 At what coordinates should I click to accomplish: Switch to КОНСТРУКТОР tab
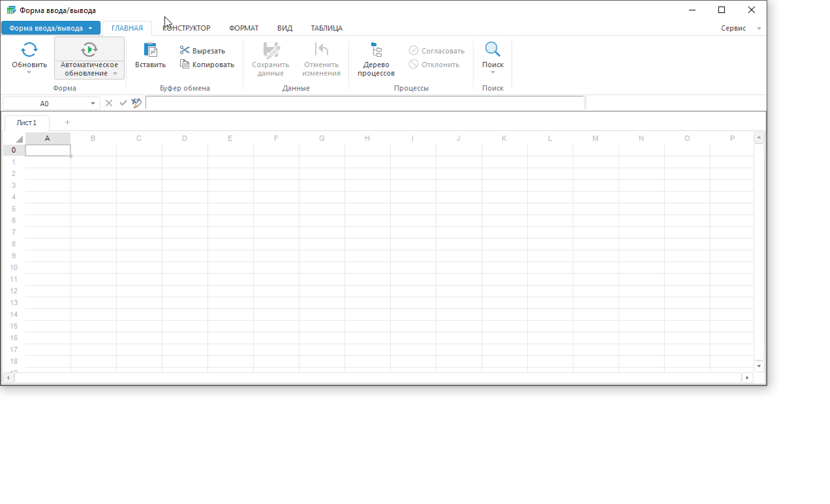click(x=187, y=28)
